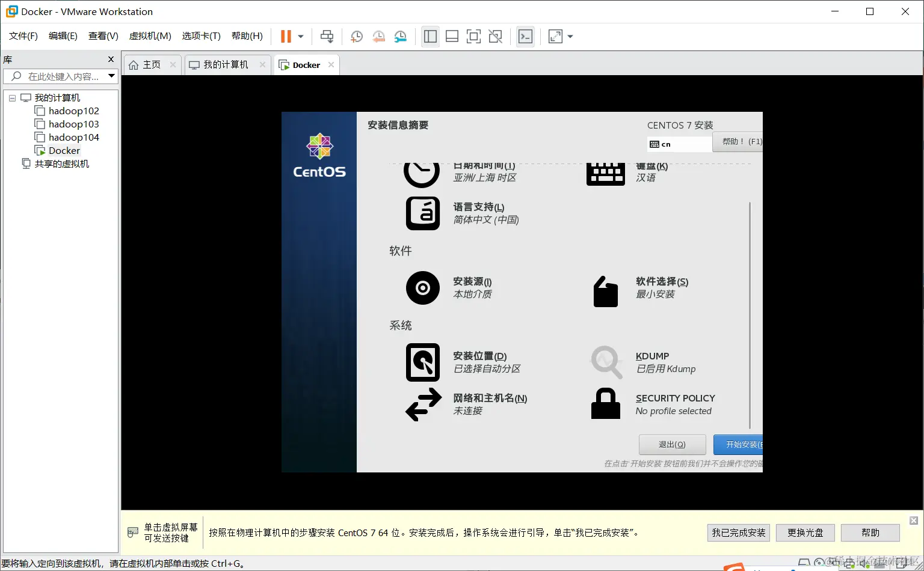Open KDUMP settings magnifier icon

pos(606,362)
